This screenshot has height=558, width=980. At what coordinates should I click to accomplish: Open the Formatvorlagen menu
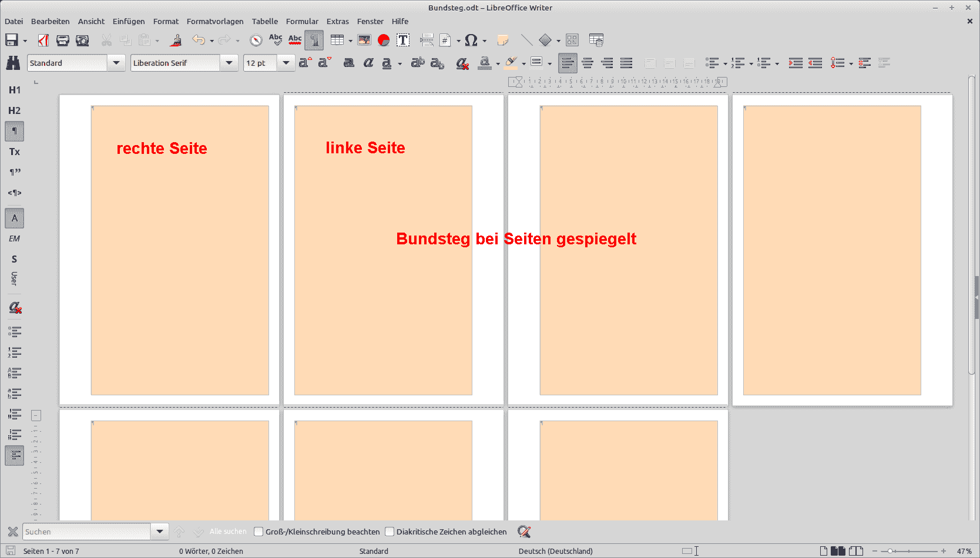(215, 21)
